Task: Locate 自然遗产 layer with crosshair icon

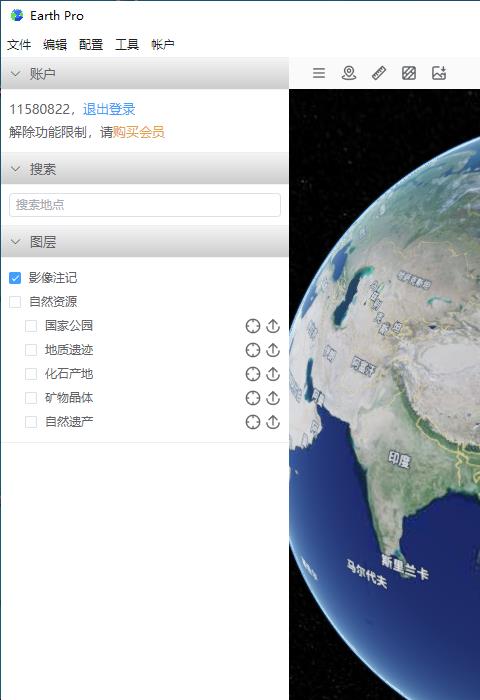Action: point(253,422)
